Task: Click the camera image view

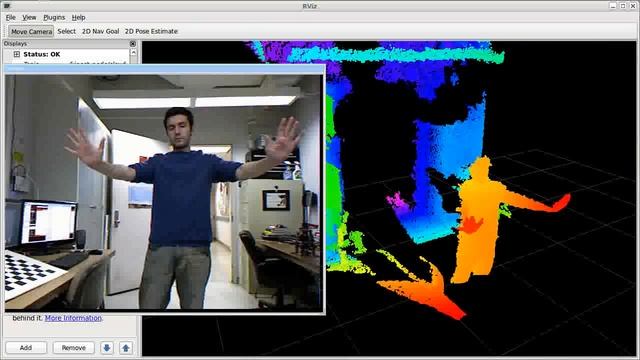Action: click(x=164, y=192)
